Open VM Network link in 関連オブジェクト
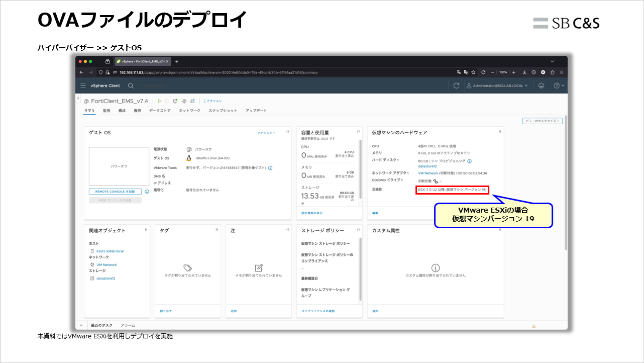The image size is (644, 363). pos(106,264)
